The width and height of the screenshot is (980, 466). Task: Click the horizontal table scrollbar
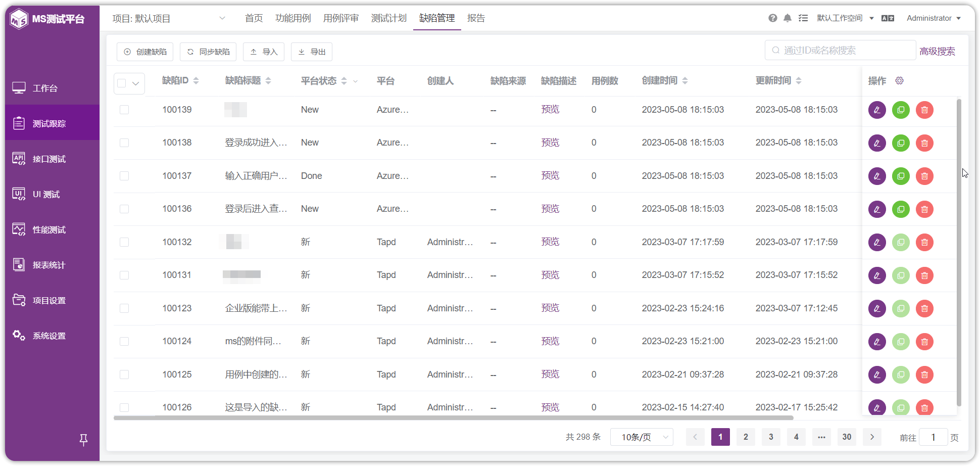click(454, 418)
